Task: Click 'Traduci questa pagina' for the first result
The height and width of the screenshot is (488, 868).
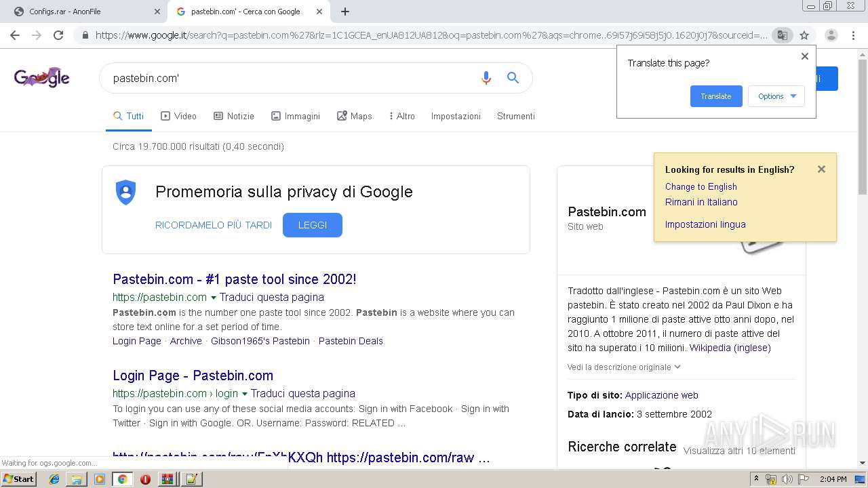Action: [x=272, y=297]
